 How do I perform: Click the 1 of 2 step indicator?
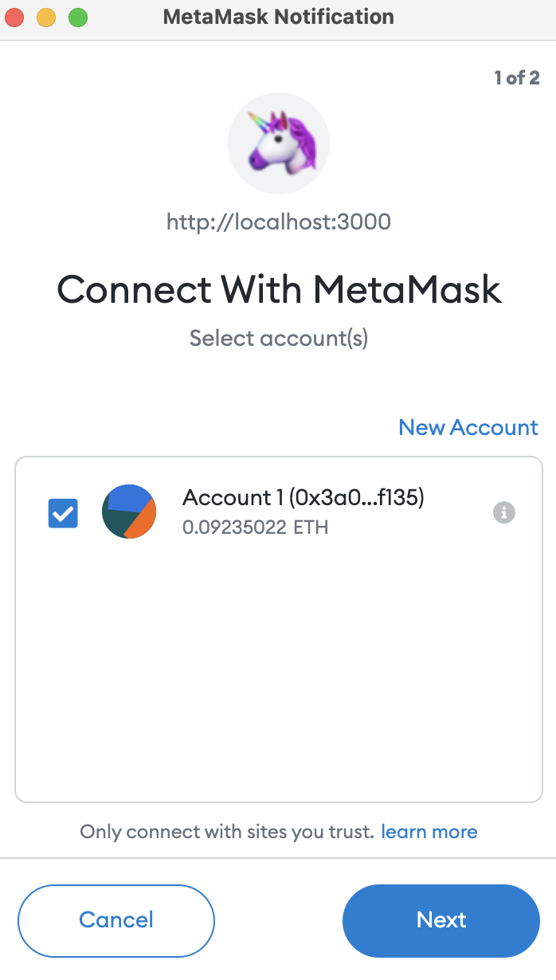coord(517,78)
